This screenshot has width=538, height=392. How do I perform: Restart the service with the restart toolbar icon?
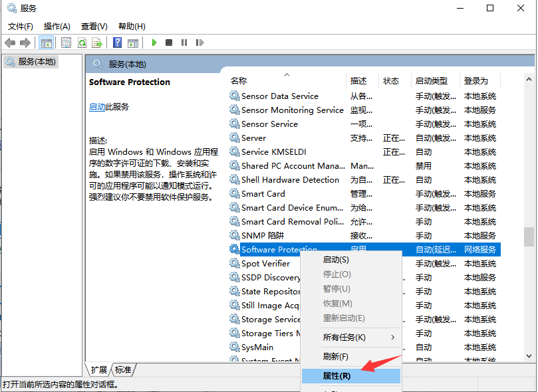coord(200,43)
